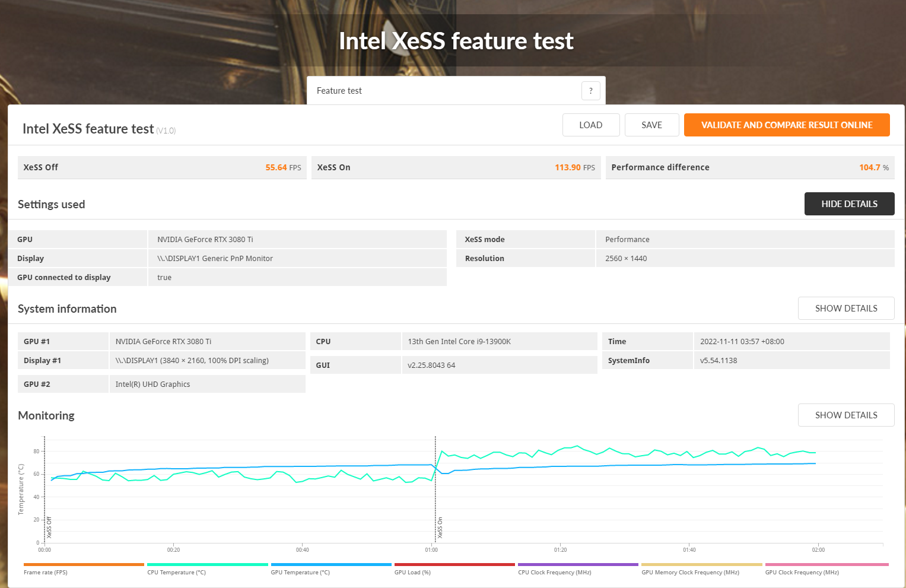This screenshot has height=588, width=906.
Task: Click the question mark help button
Action: 590,91
